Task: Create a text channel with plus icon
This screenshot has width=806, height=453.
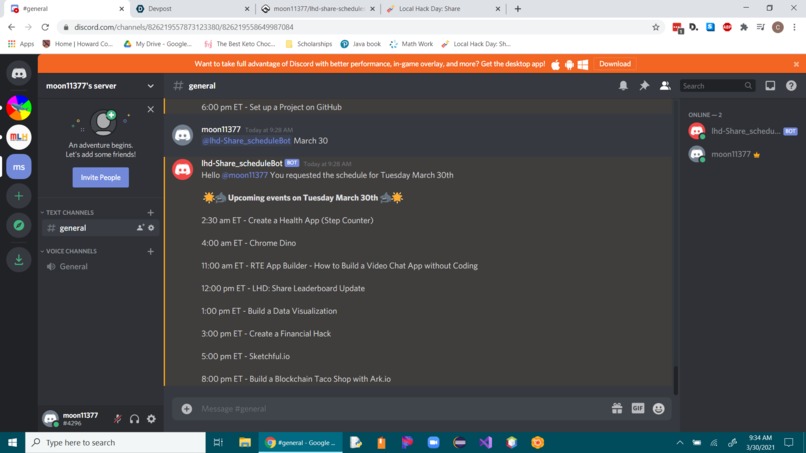Action: 151,212
